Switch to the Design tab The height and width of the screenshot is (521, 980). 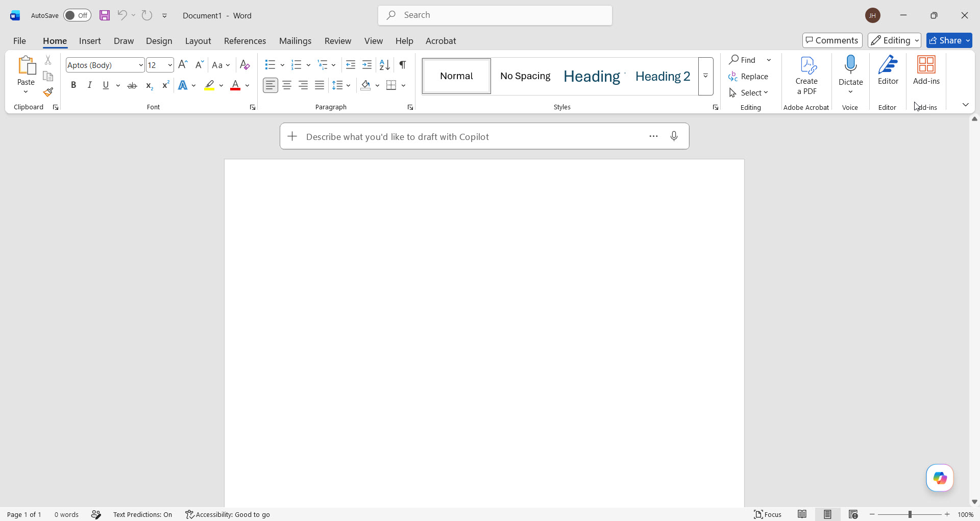pyautogui.click(x=159, y=41)
